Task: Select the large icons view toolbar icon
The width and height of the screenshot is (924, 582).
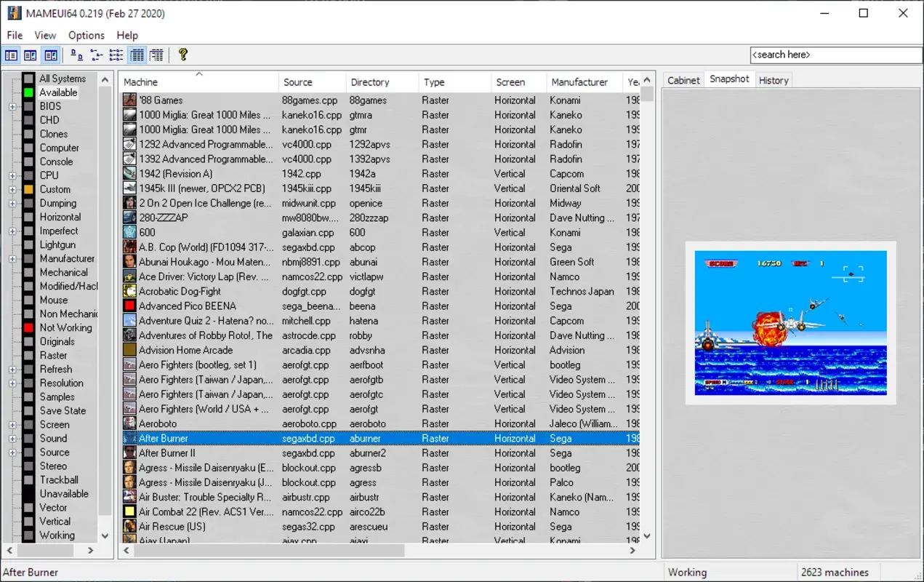Action: (76, 55)
